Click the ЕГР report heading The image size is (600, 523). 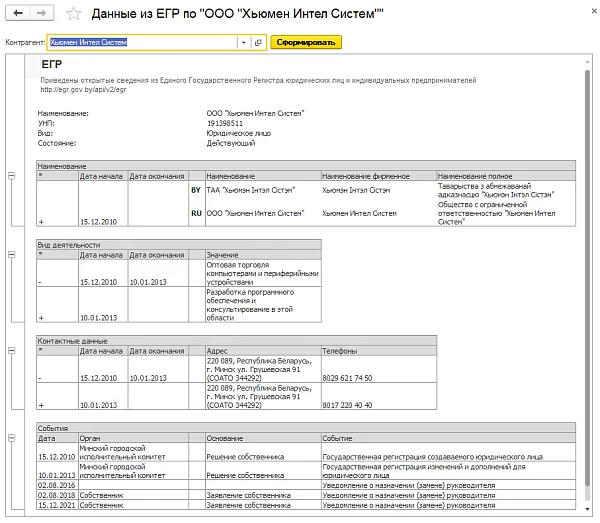coord(52,64)
